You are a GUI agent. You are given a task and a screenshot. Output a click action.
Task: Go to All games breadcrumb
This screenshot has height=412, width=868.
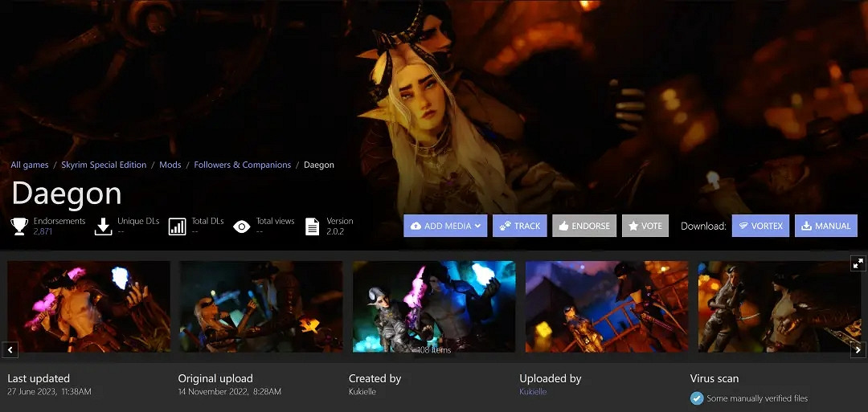(x=30, y=165)
